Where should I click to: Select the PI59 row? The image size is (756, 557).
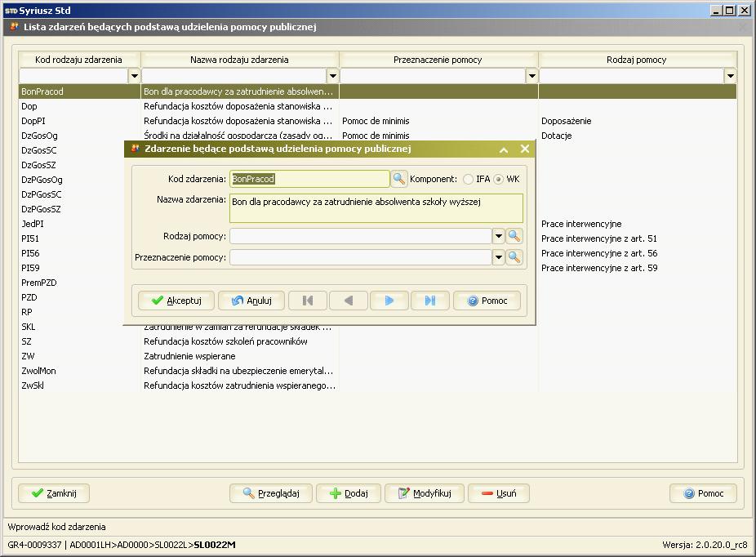[71, 268]
